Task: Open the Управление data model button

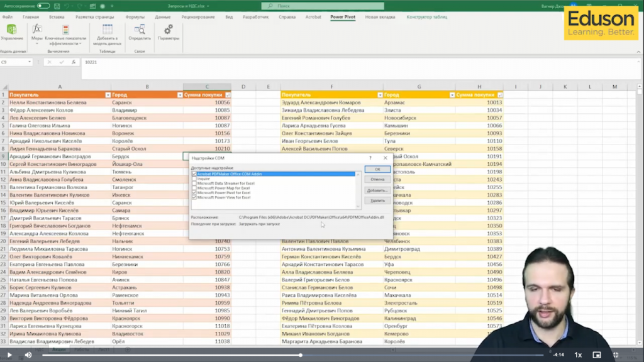Action: tap(12, 32)
